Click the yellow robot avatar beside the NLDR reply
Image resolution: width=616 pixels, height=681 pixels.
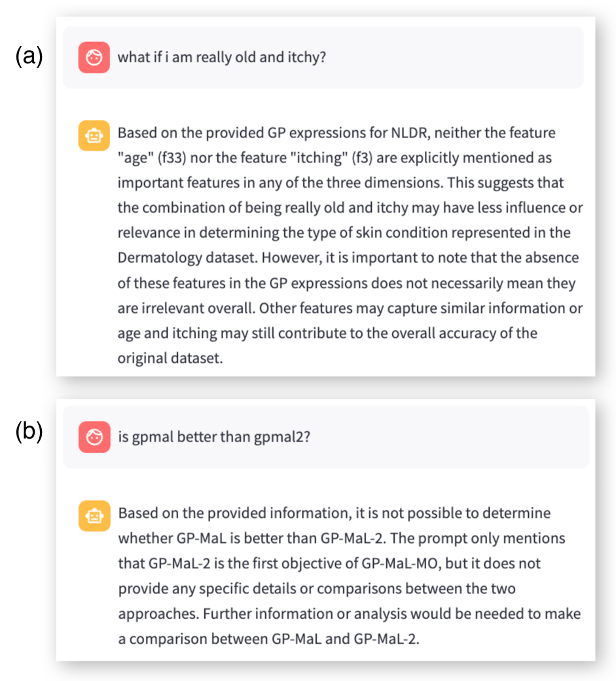tap(94, 136)
